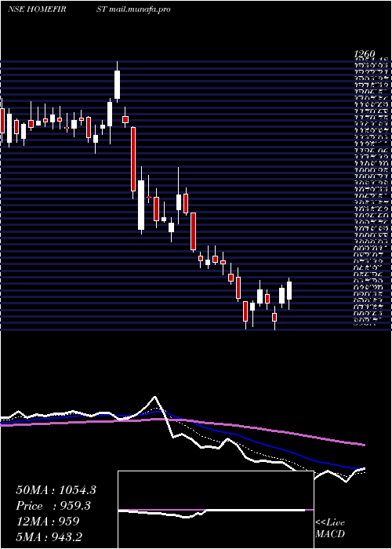Select the pink 50MA line in lower chart

pyautogui.click(x=183, y=421)
